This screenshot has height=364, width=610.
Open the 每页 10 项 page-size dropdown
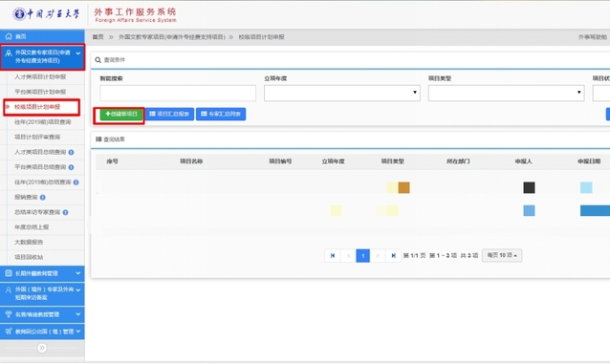point(502,255)
